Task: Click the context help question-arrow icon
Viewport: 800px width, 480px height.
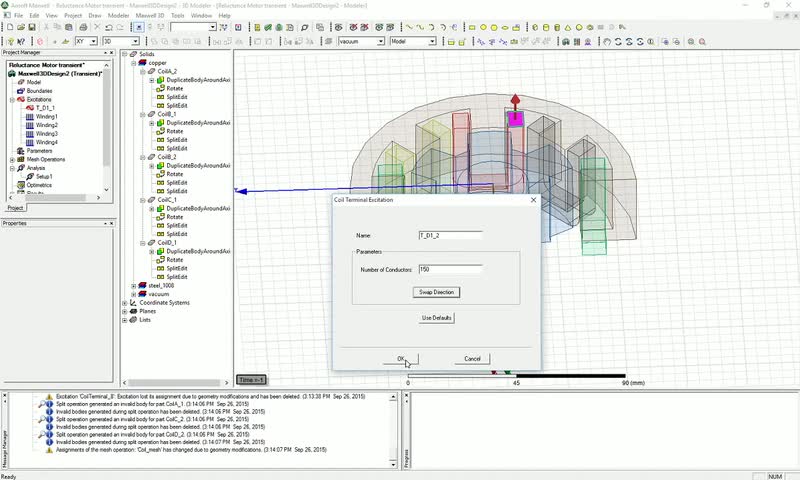Action: [x=21, y=41]
